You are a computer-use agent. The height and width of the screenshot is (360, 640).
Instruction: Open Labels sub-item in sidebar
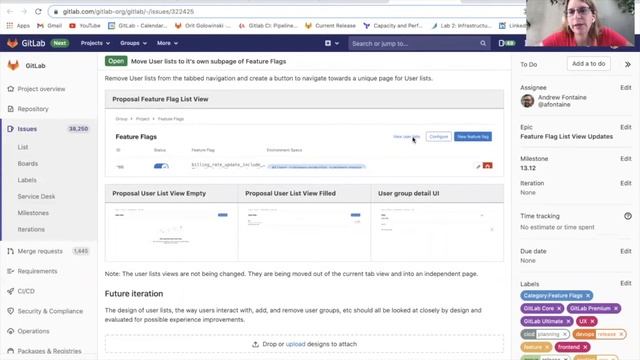click(x=27, y=180)
